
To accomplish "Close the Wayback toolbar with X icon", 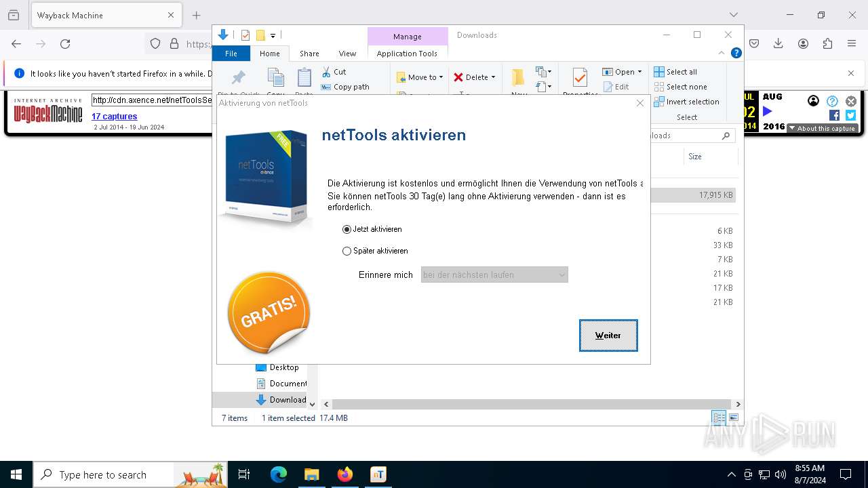I will pos(851,101).
